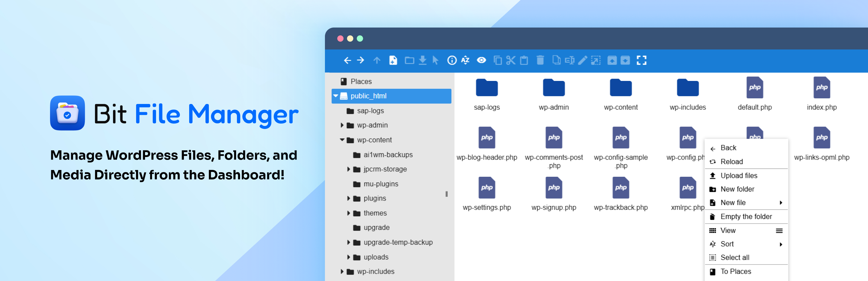Open the wp-config-sample.php file

tap(621, 137)
